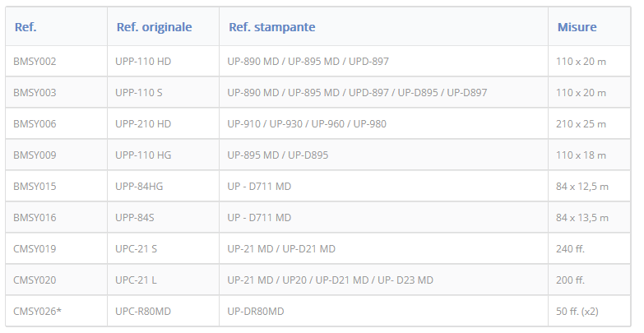Click the UPC-21 L cell
The height and width of the screenshot is (333, 644).
163,280
